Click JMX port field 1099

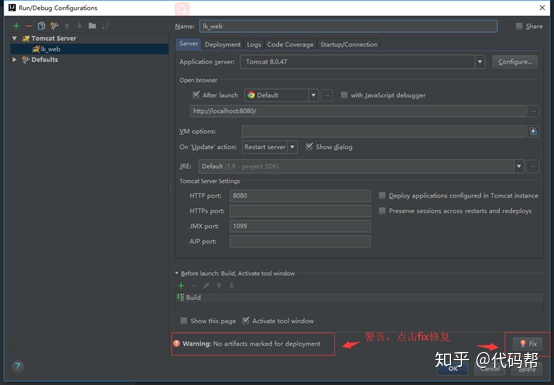300,226
